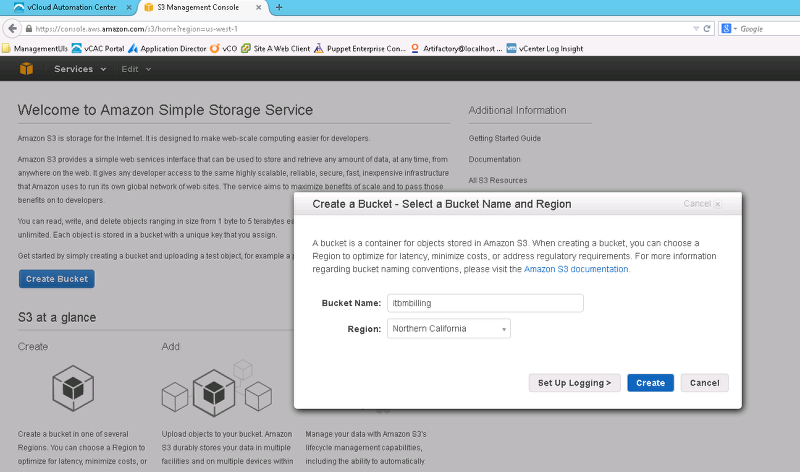This screenshot has width=800, height=472.
Task: Reload the page with refresh icon
Action: point(707,29)
